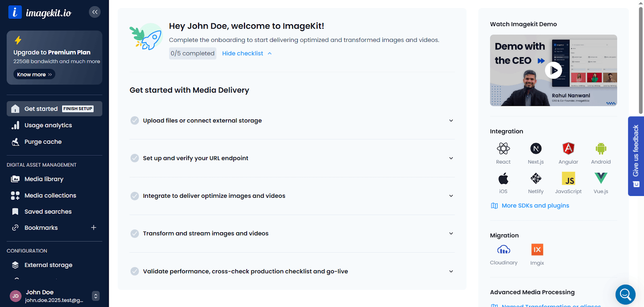The image size is (644, 307).
Task: Open Usage analytics menu item
Action: pyautogui.click(x=48, y=125)
